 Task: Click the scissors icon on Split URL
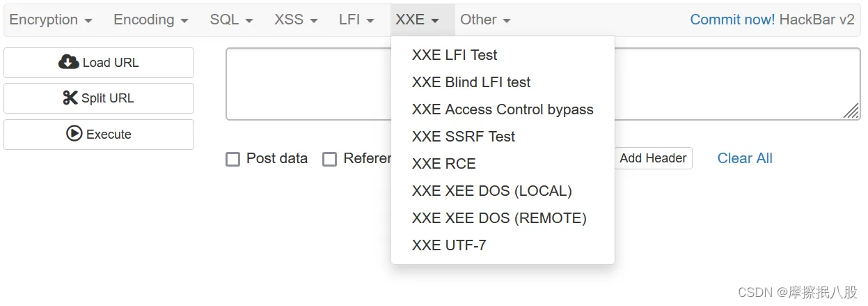tap(70, 98)
